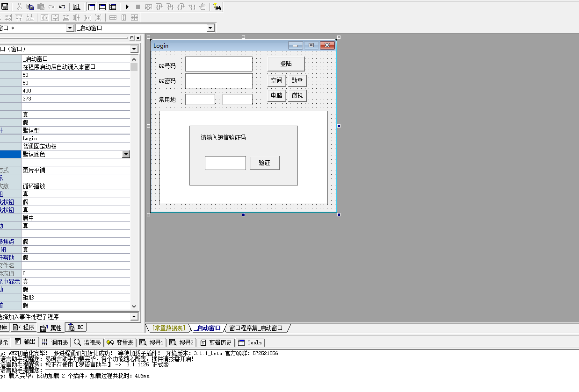
Task: Click the QQ号码 input box
Action: pyautogui.click(x=218, y=64)
